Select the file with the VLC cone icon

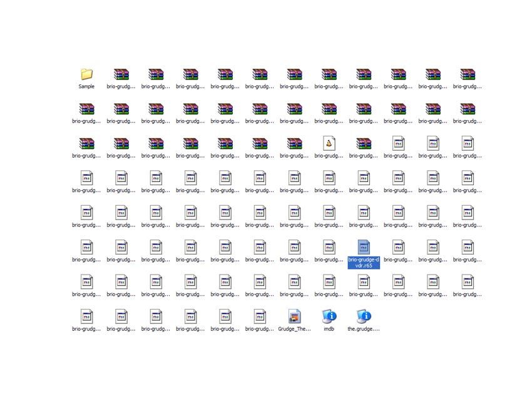point(329,143)
